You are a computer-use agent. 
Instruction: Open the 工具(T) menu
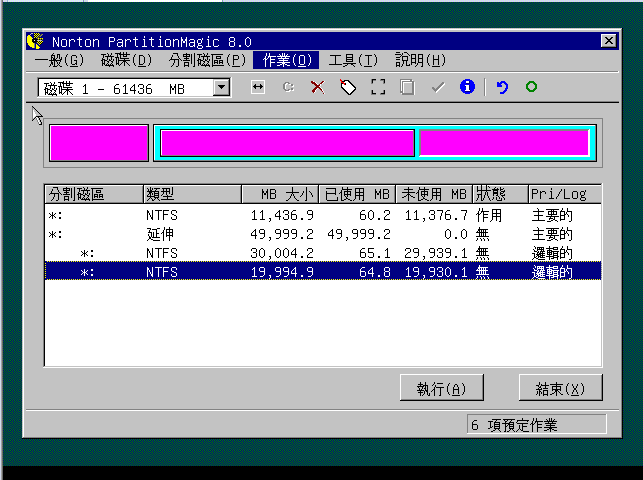tap(353, 60)
